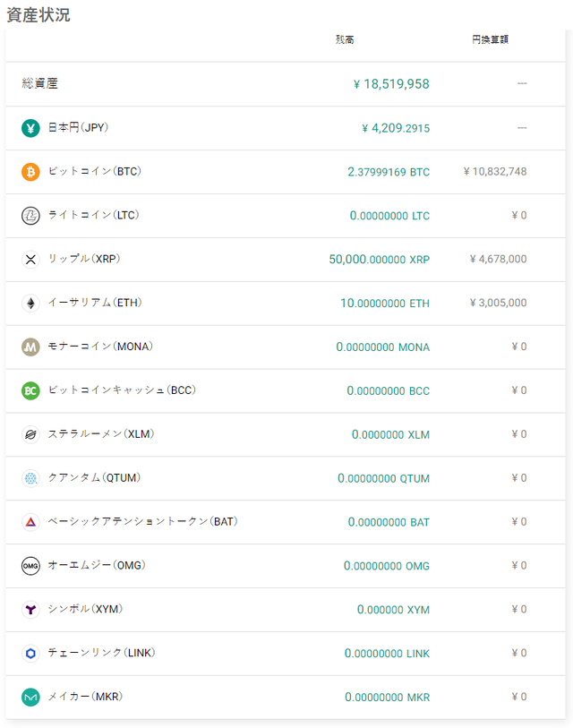The image size is (573, 728).
Task: Open the ビットコイン(BTC) asset label
Action: click(x=94, y=171)
